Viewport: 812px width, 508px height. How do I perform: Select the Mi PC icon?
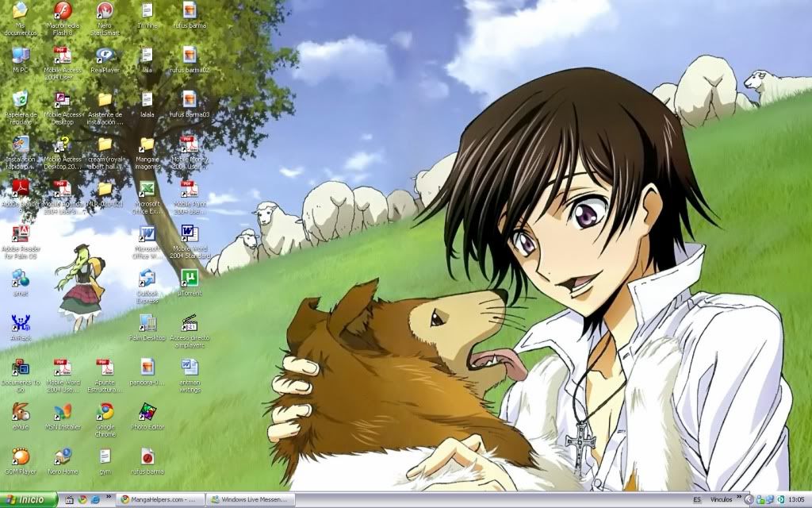point(20,60)
